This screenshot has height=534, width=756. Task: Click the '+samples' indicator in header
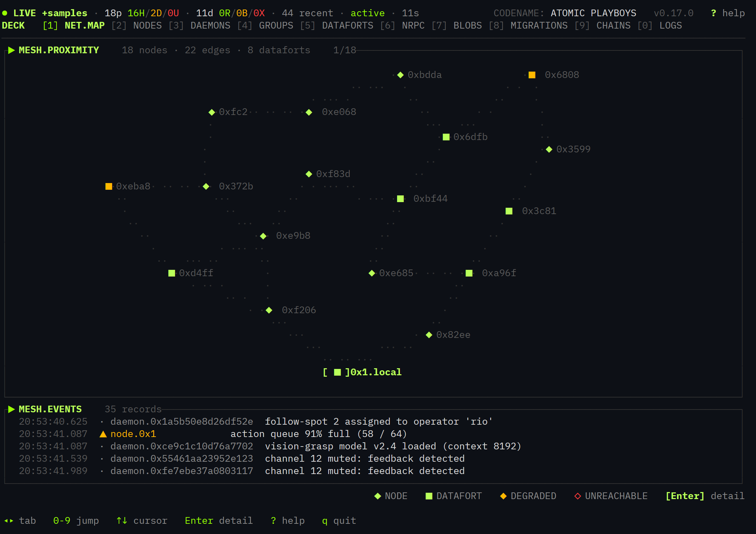pyautogui.click(x=65, y=13)
